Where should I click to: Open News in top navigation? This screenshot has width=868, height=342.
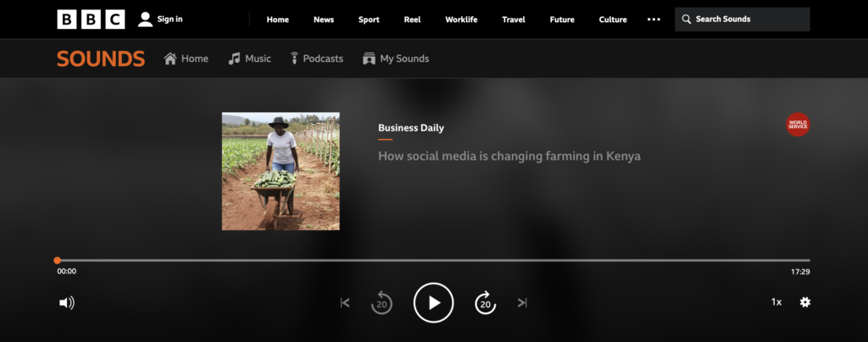[323, 20]
